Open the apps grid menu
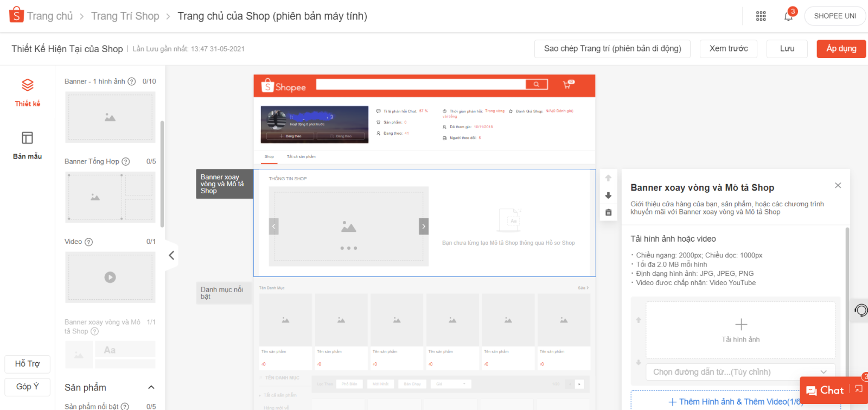The image size is (868, 410). click(761, 16)
